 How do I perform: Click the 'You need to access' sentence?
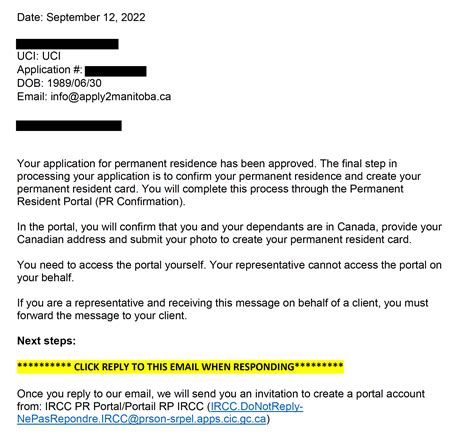(x=111, y=265)
